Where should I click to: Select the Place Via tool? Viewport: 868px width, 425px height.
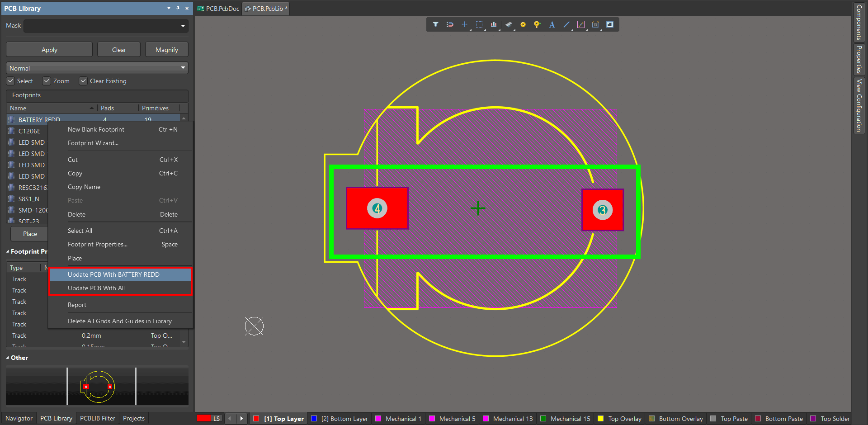pos(537,24)
